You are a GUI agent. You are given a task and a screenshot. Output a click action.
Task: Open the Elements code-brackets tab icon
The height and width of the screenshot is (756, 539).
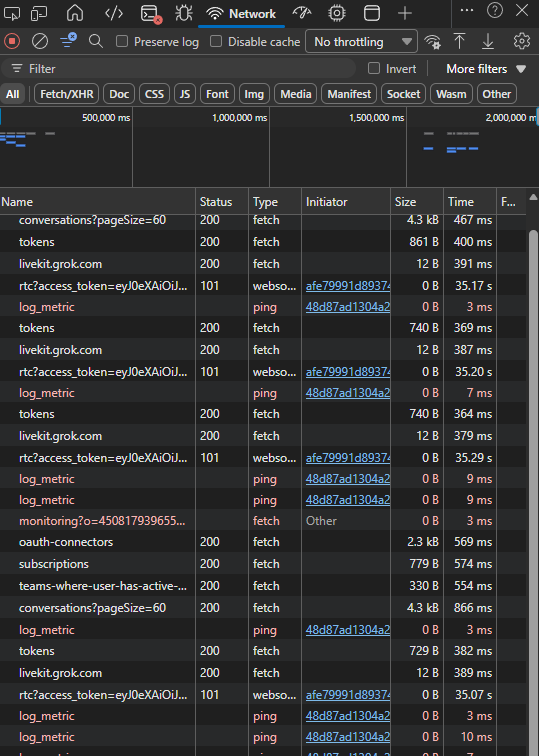[114, 14]
